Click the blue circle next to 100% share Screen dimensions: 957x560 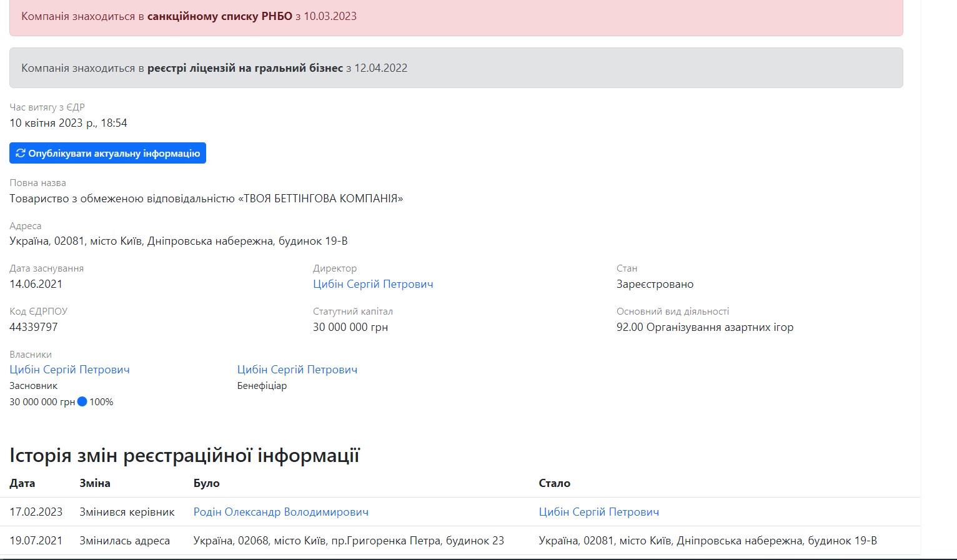pyautogui.click(x=82, y=402)
